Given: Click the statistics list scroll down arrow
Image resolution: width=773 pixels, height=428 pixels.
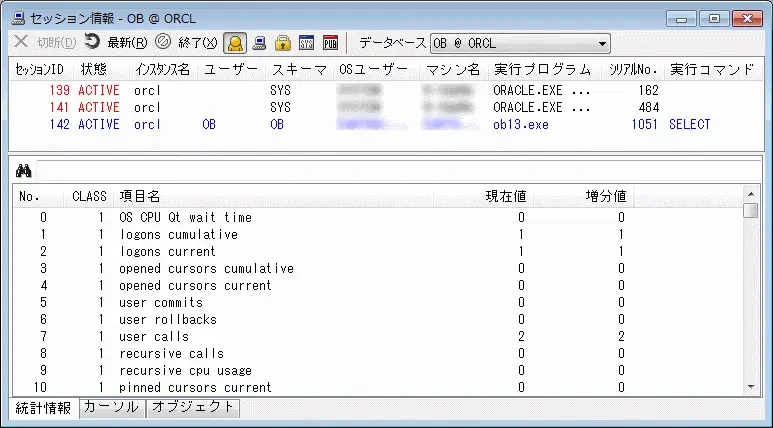Looking at the screenshot, I should (x=750, y=386).
